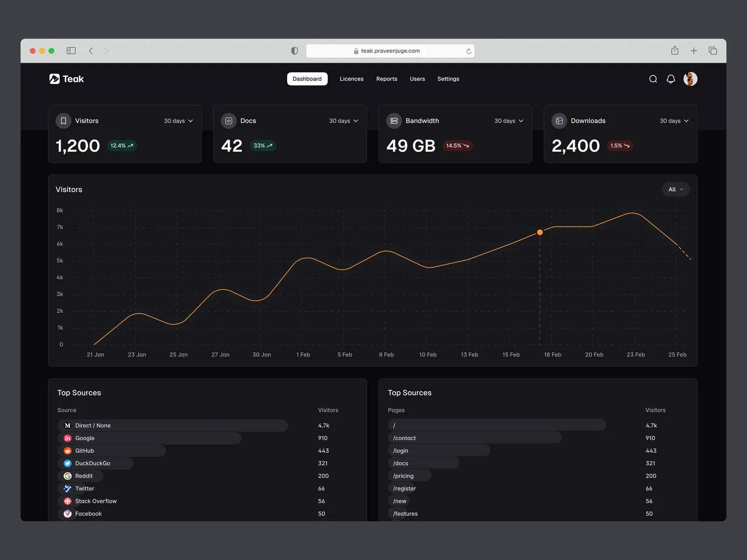The width and height of the screenshot is (747, 560).
Task: Open the notifications bell
Action: tap(671, 79)
